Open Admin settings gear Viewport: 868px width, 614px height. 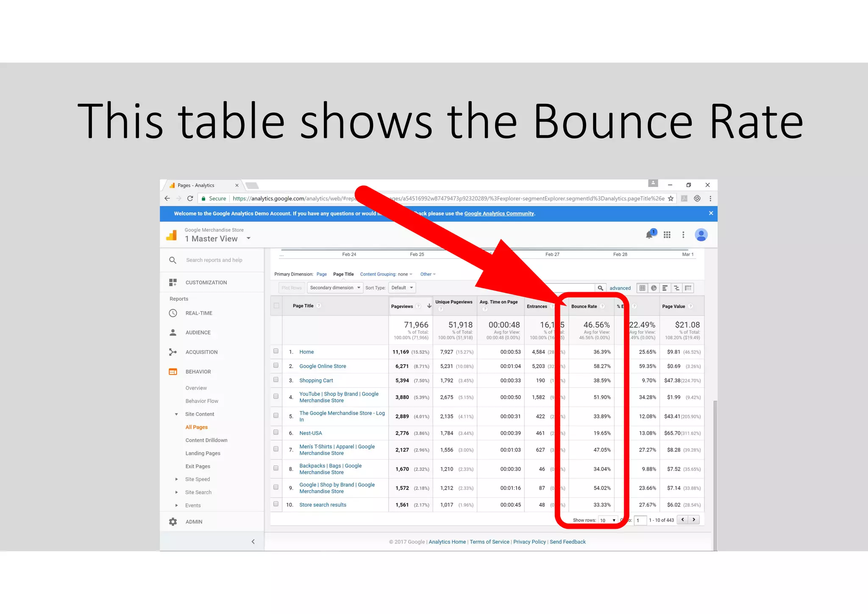tap(173, 522)
